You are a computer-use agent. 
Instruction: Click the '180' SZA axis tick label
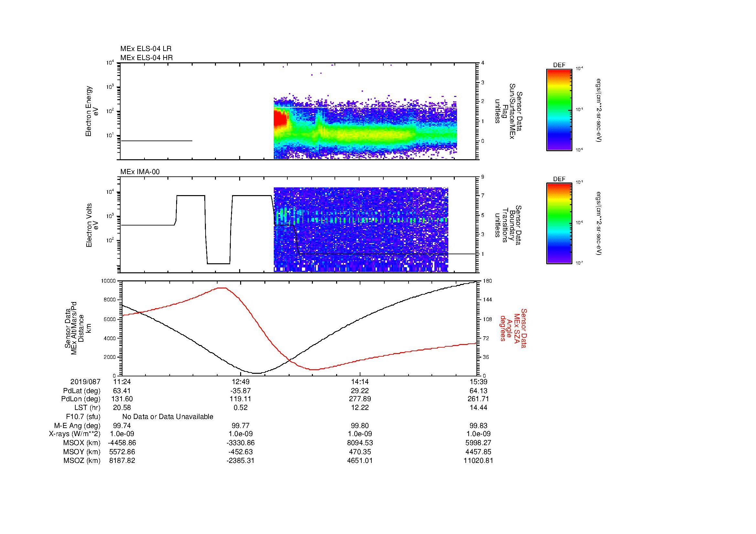pyautogui.click(x=487, y=281)
